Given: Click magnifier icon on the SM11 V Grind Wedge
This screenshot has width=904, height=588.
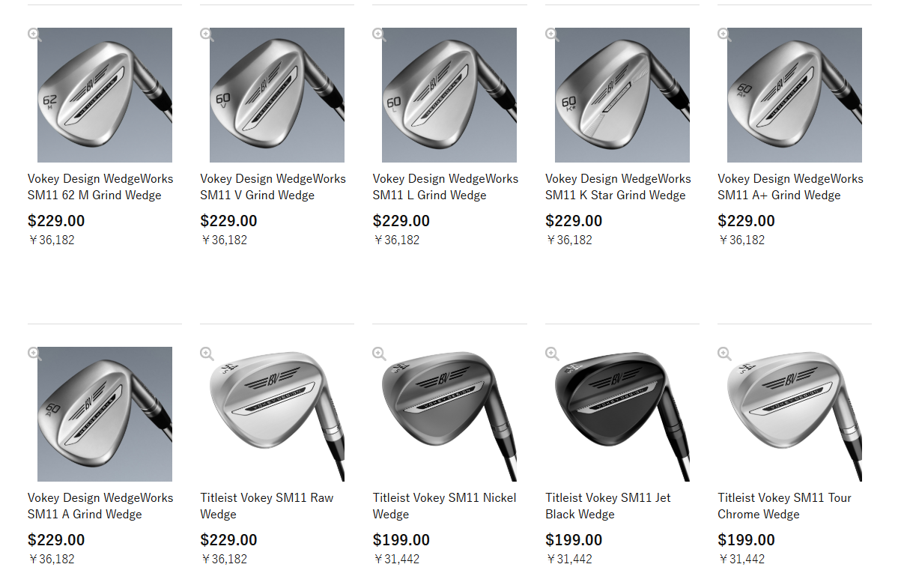Looking at the screenshot, I should pyautogui.click(x=207, y=34).
